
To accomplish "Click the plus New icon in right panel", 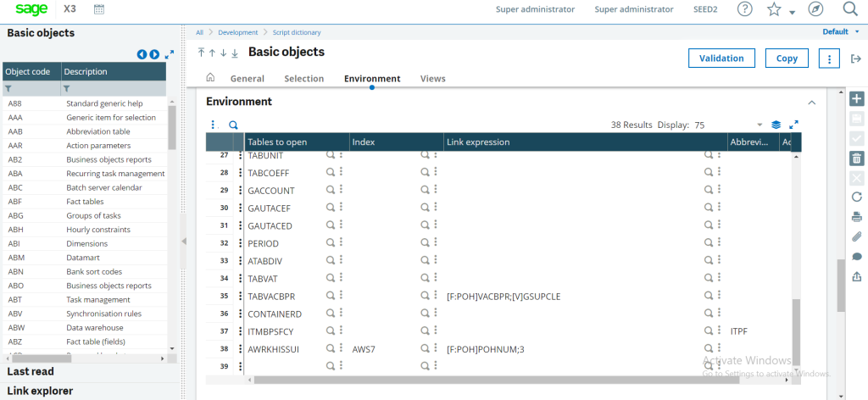I will [x=856, y=99].
